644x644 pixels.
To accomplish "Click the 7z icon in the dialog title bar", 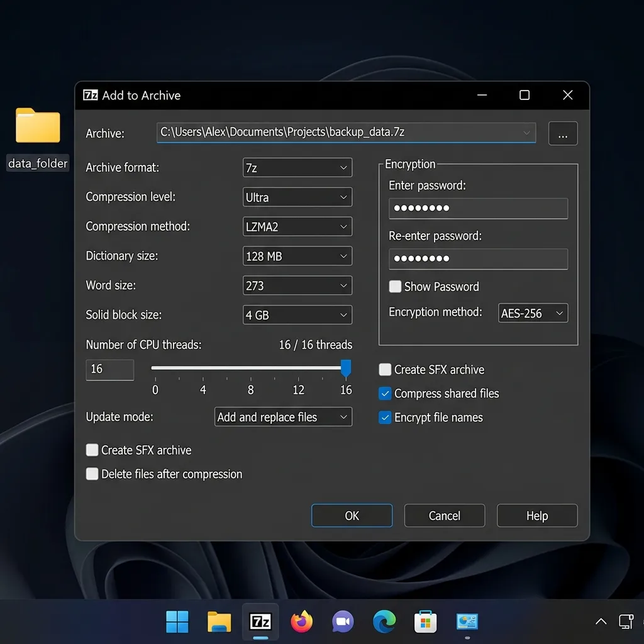I will 91,95.
